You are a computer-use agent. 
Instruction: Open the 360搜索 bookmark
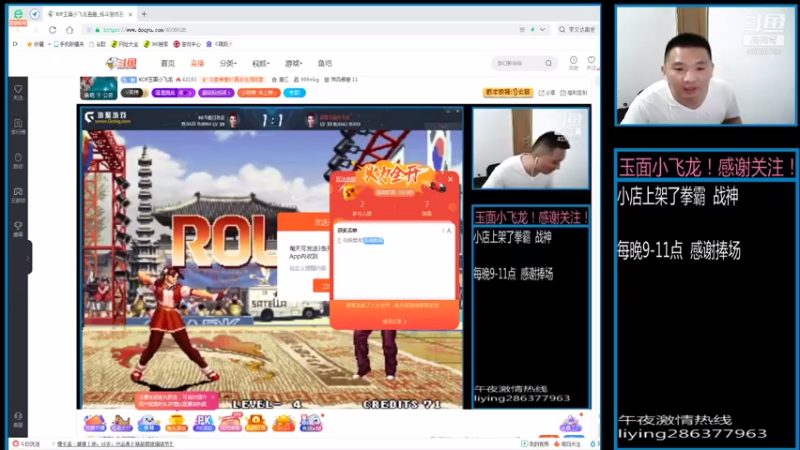click(x=156, y=44)
